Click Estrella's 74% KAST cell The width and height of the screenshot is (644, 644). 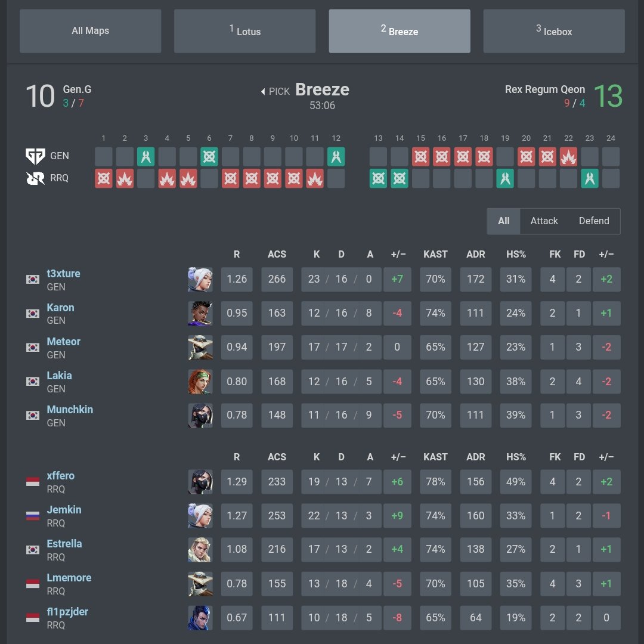pos(435,550)
